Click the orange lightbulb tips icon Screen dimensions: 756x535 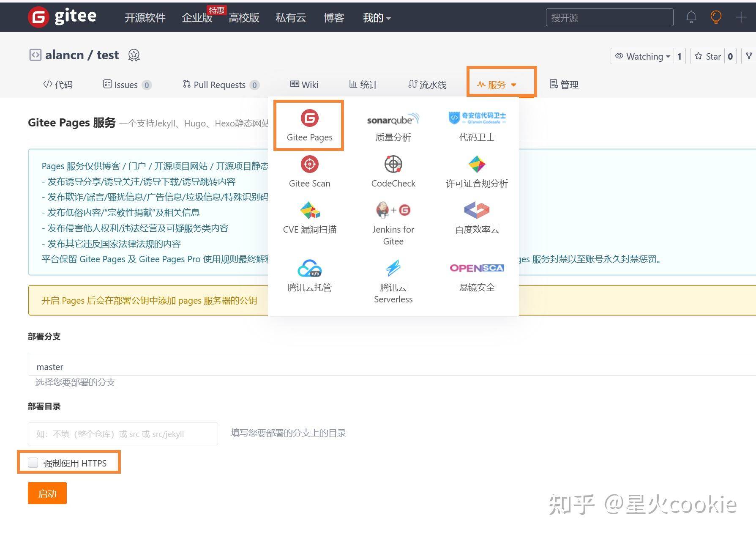[x=716, y=17]
